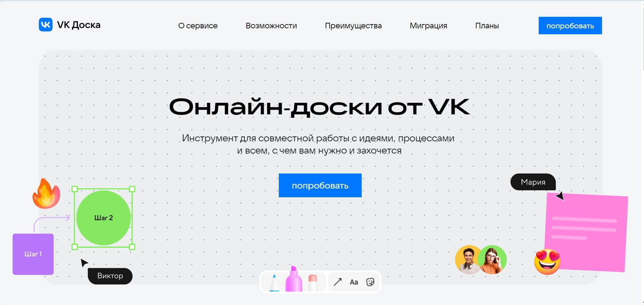Go to the Возможности section
The height and width of the screenshot is (305, 644).
click(x=271, y=26)
